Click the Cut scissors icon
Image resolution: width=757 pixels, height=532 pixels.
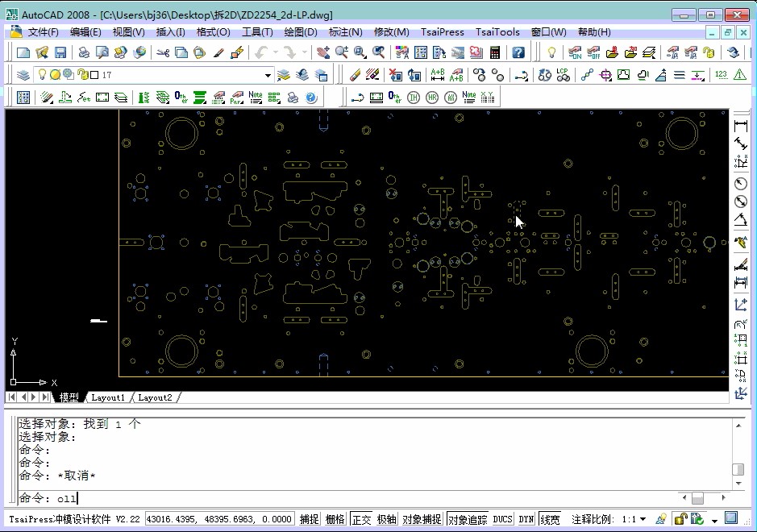coord(162,52)
